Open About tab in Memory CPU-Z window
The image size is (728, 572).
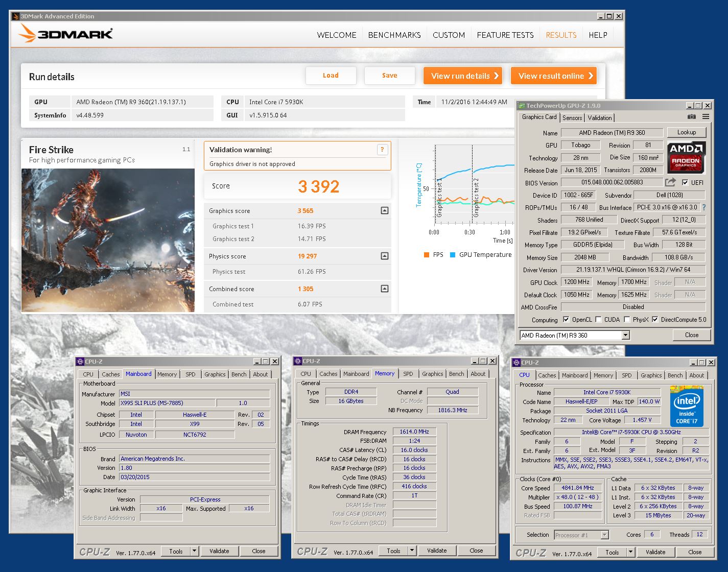tap(478, 374)
